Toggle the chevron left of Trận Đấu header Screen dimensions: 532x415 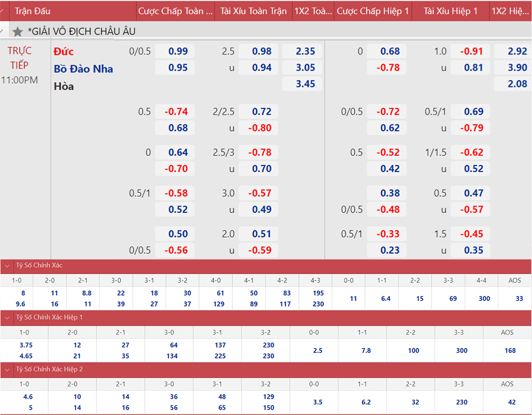[x=4, y=11]
